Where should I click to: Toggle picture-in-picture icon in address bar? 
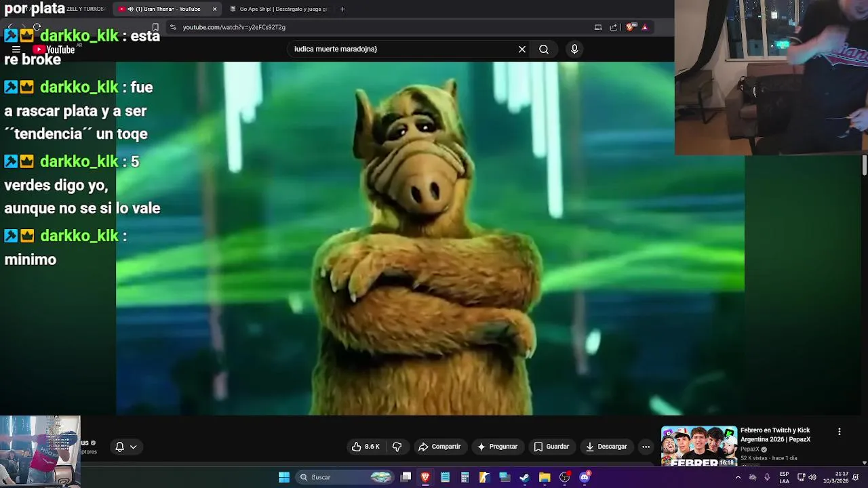click(x=598, y=27)
